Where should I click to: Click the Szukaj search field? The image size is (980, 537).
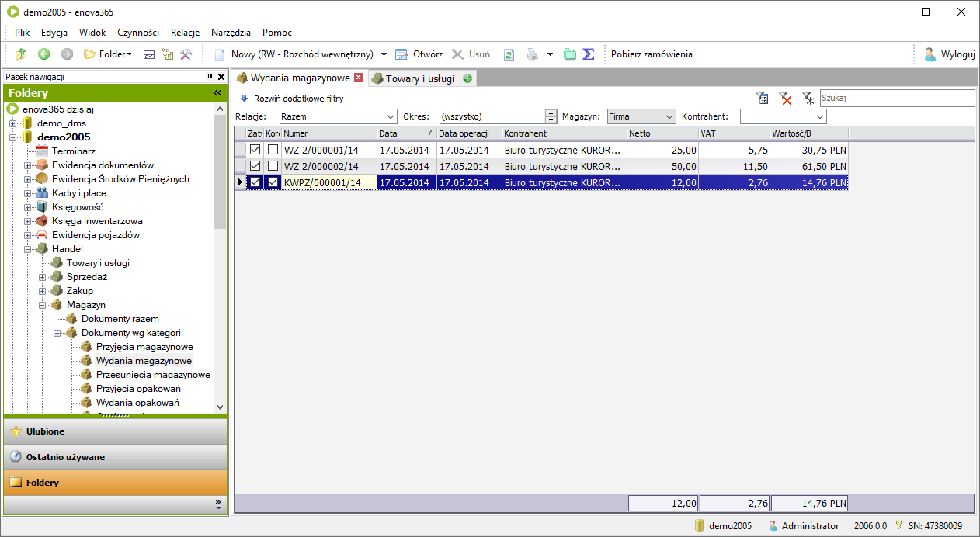(896, 99)
